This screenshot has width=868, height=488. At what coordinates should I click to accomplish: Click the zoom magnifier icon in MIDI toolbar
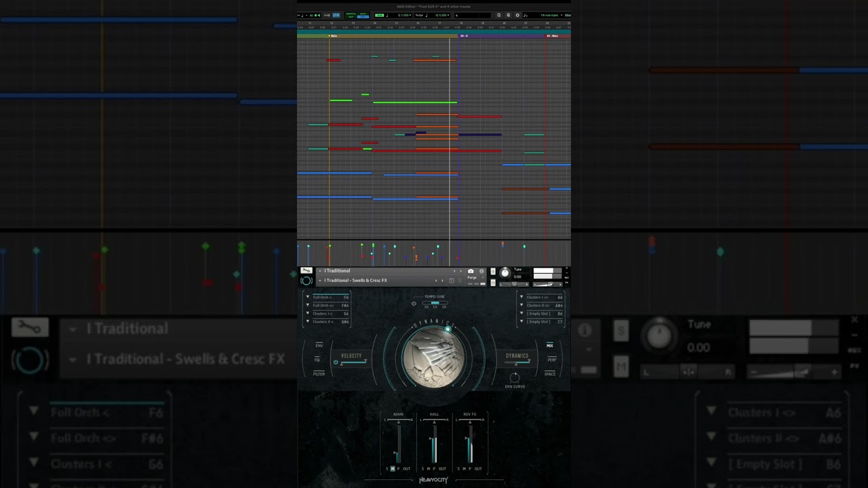pyautogui.click(x=499, y=15)
